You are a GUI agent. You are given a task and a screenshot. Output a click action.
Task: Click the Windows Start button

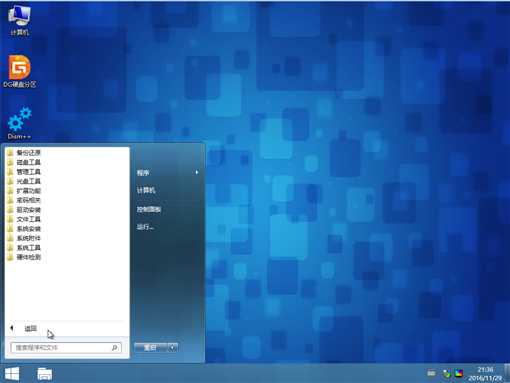point(12,374)
